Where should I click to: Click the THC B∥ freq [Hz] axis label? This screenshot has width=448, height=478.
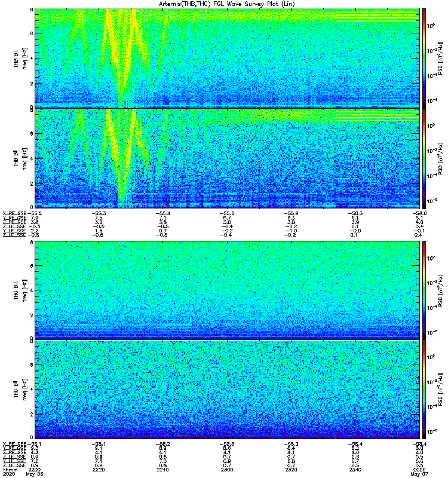[20, 390]
